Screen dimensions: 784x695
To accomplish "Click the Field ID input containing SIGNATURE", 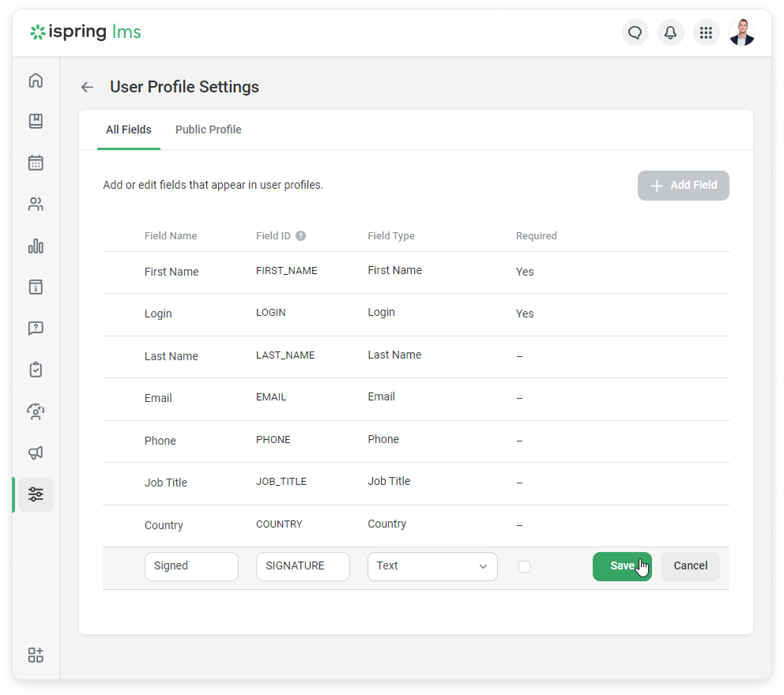I will tap(303, 566).
